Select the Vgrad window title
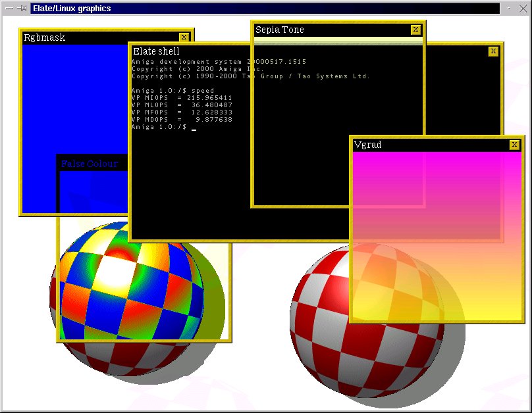The height and width of the screenshot is (413, 532). tap(367, 145)
